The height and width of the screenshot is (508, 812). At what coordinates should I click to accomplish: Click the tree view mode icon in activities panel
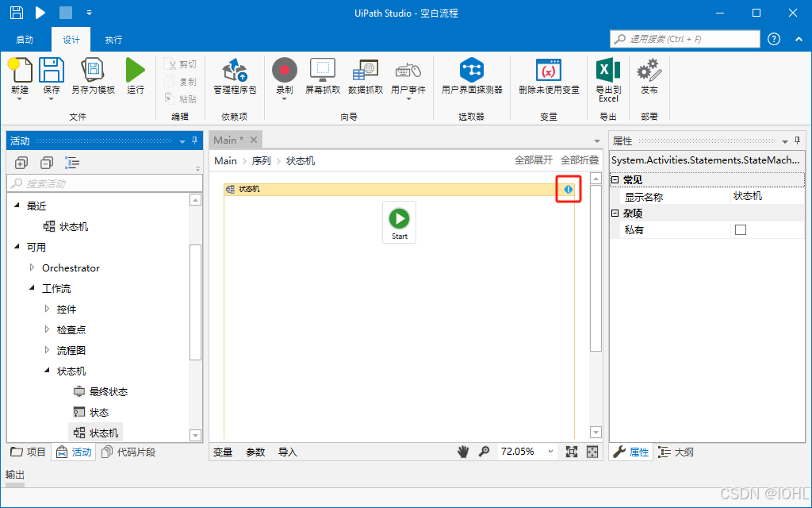pos(72,163)
